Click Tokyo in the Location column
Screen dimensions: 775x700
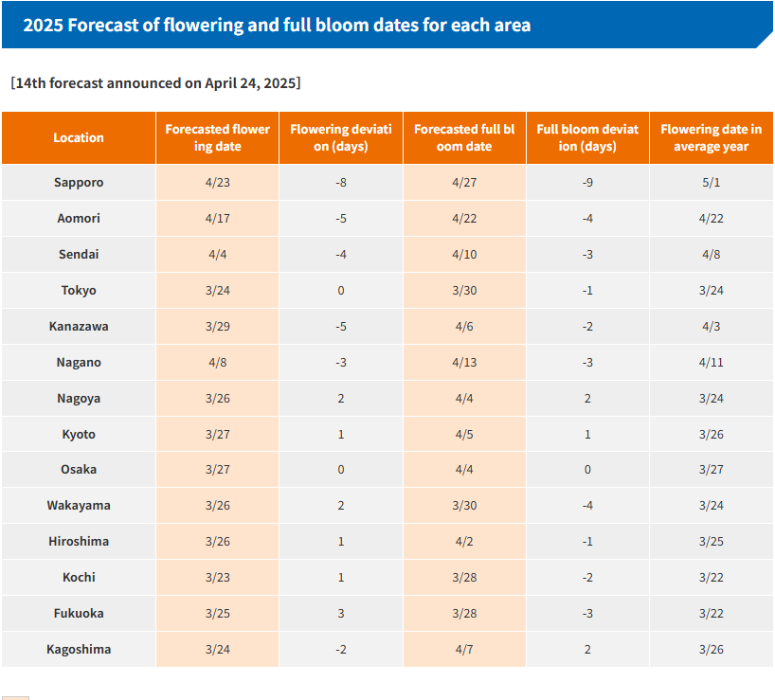click(79, 290)
